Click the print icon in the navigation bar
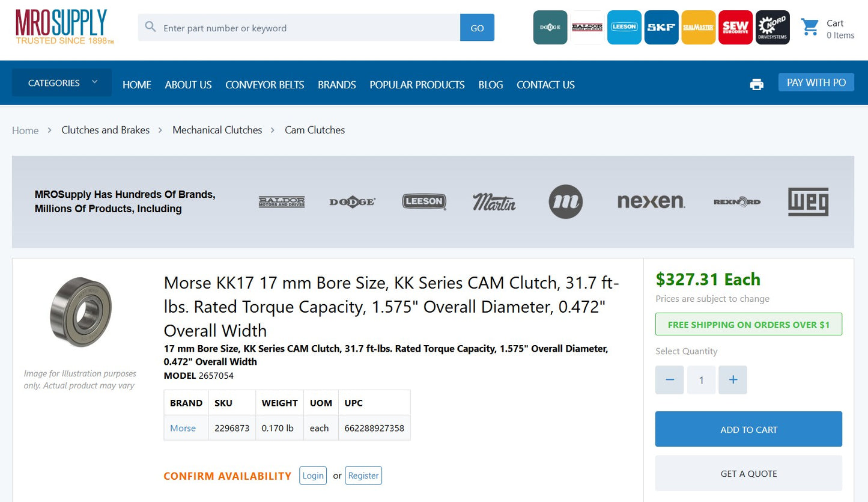 click(x=756, y=84)
